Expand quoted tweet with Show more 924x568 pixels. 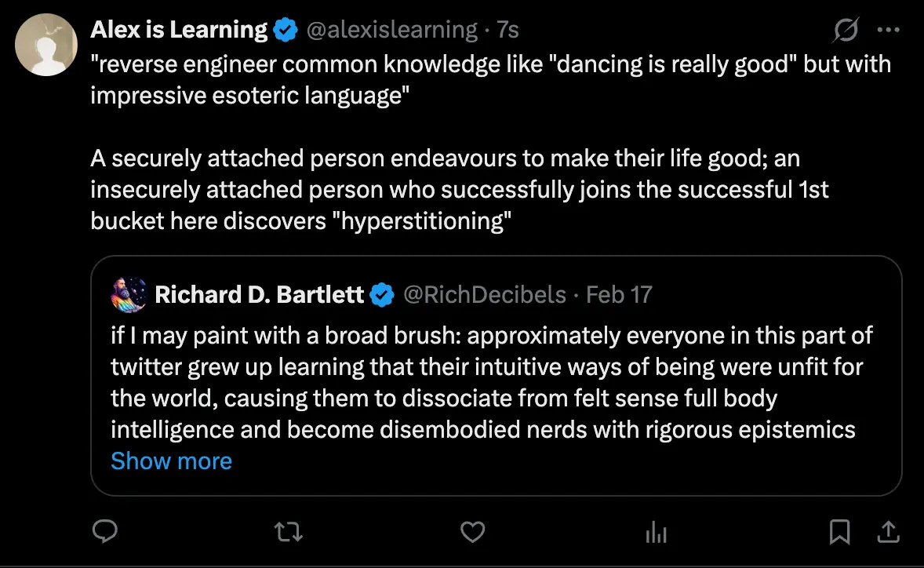tap(171, 461)
